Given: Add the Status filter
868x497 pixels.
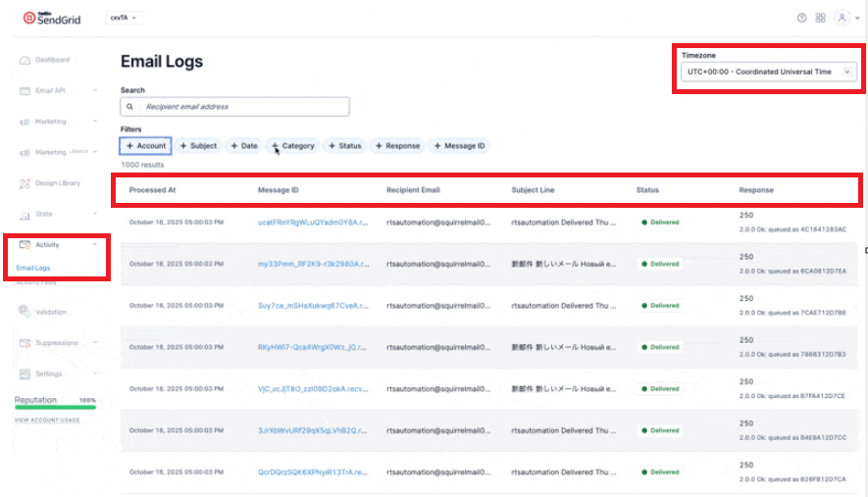Looking at the screenshot, I should pyautogui.click(x=345, y=146).
